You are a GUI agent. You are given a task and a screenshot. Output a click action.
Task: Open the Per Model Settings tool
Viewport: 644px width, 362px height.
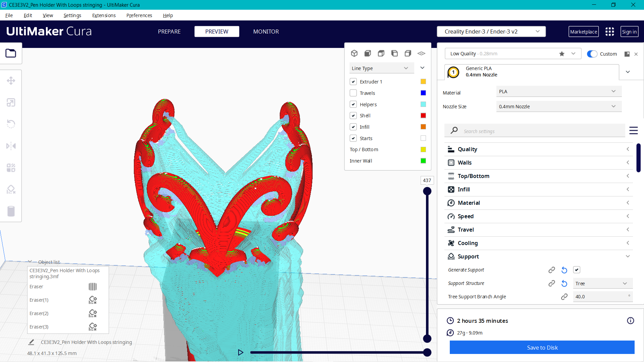tap(11, 168)
